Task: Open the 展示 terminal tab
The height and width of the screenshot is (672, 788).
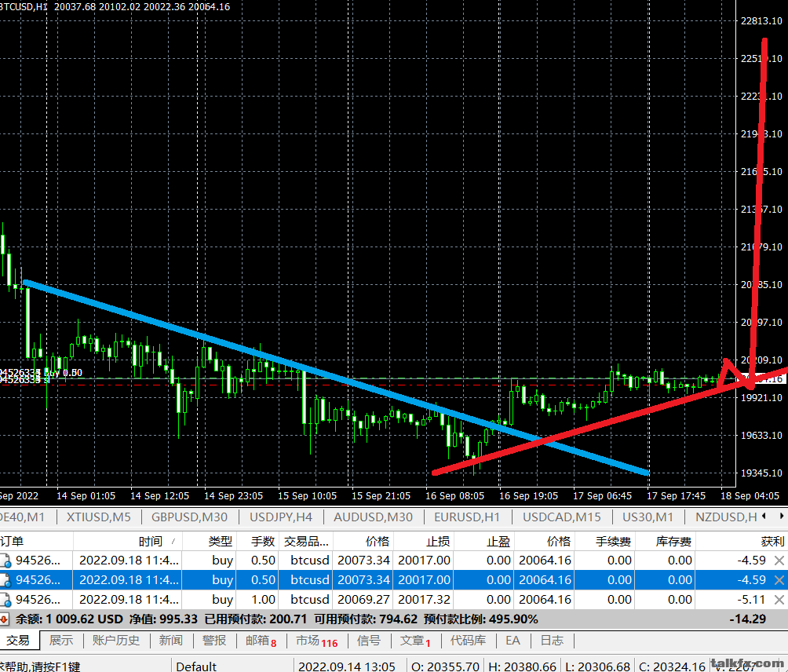Action: pos(61,641)
